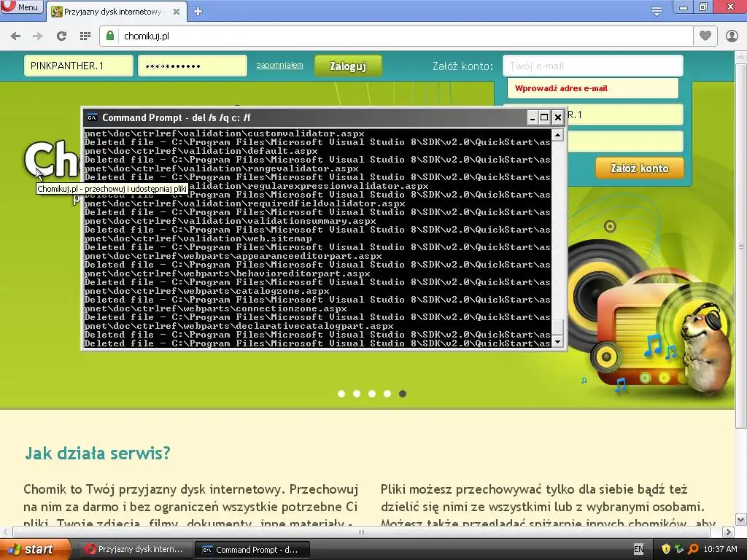Click horizontal scrollbar left arrow
Image resolution: width=747 pixels, height=560 pixels.
click(6, 532)
